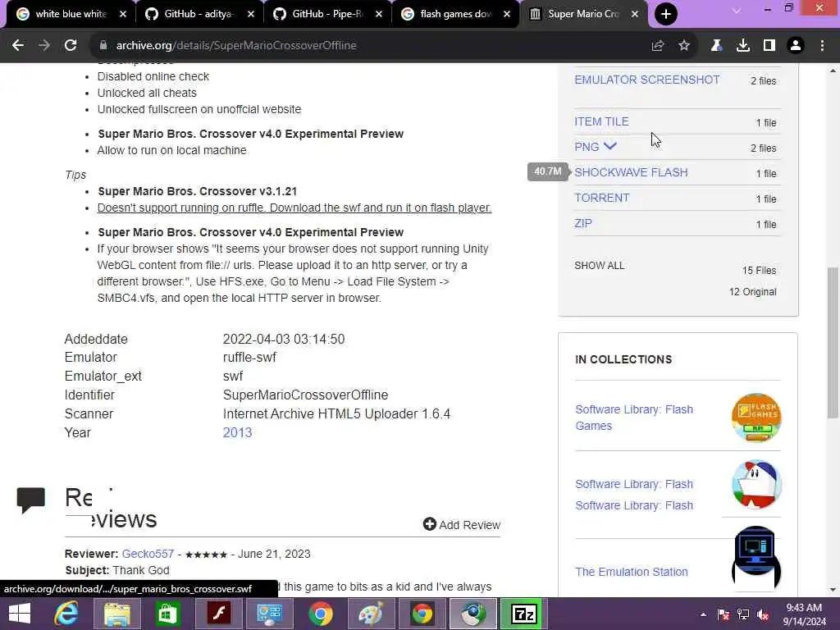Launch Internet Explorer from the taskbar
The height and width of the screenshot is (630, 840).
click(66, 614)
